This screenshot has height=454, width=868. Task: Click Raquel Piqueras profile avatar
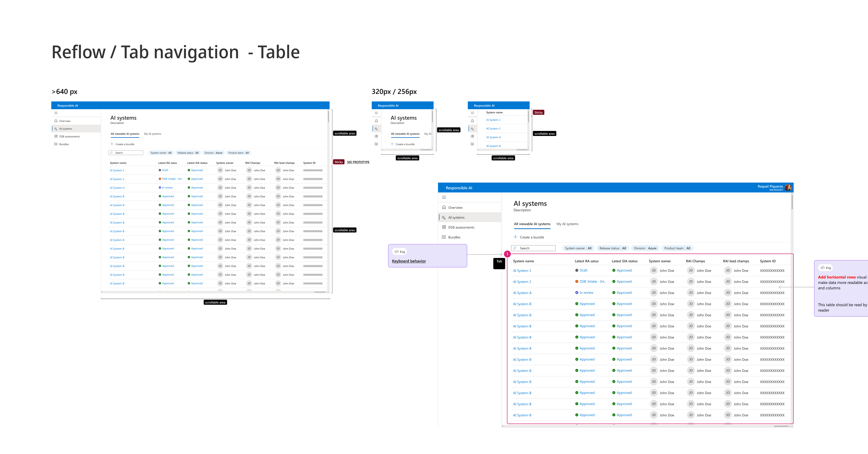tap(788, 188)
